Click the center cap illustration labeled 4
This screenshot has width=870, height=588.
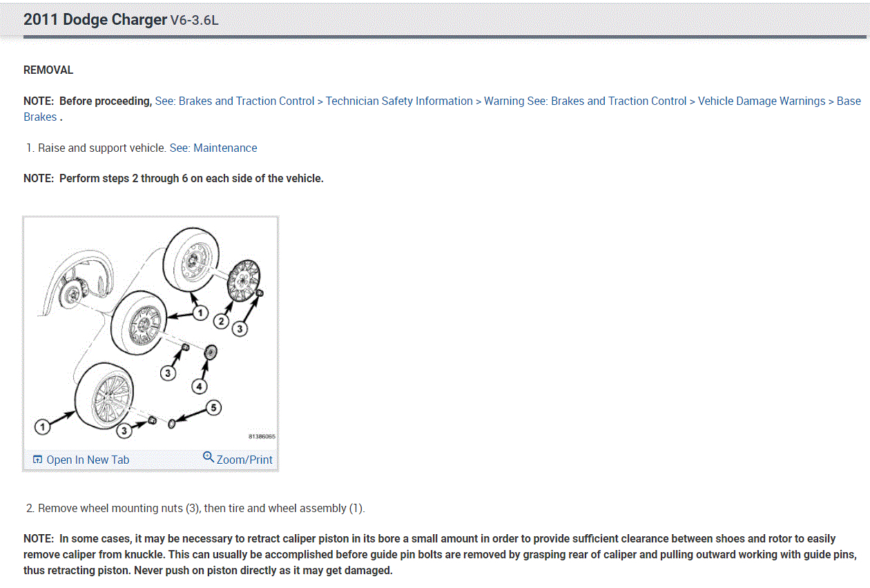(x=211, y=354)
